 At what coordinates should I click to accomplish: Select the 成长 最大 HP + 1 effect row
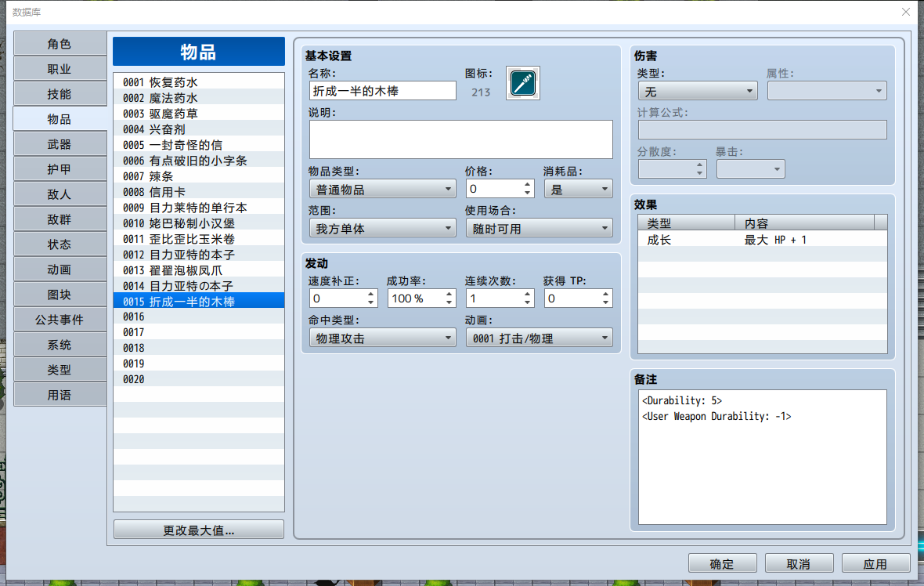[x=763, y=240]
